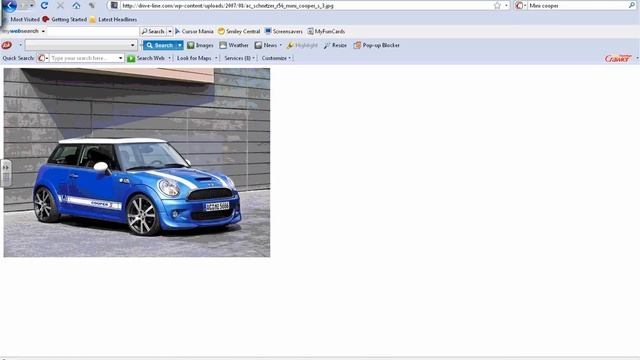
Task: Click the toolbar Resize button
Action: 335,45
